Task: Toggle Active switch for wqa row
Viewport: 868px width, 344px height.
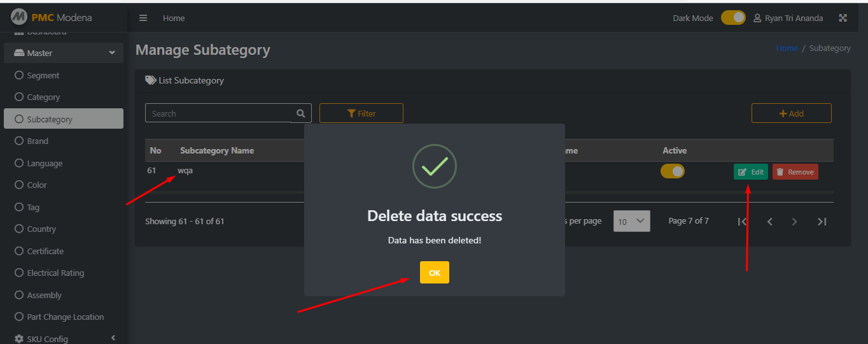Action: coord(673,171)
